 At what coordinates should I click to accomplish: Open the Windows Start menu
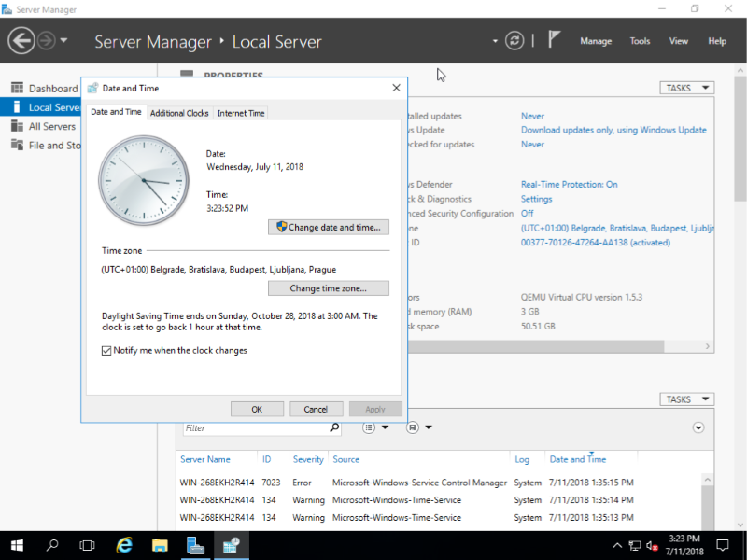point(17,546)
